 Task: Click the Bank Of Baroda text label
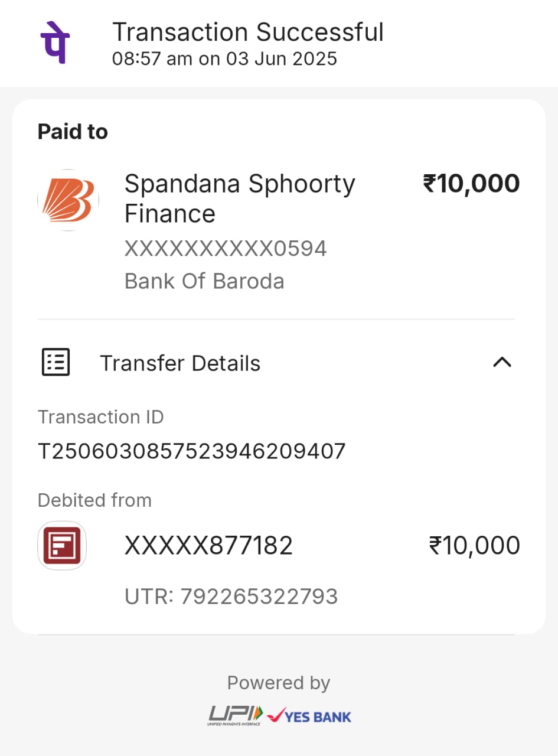(x=204, y=281)
